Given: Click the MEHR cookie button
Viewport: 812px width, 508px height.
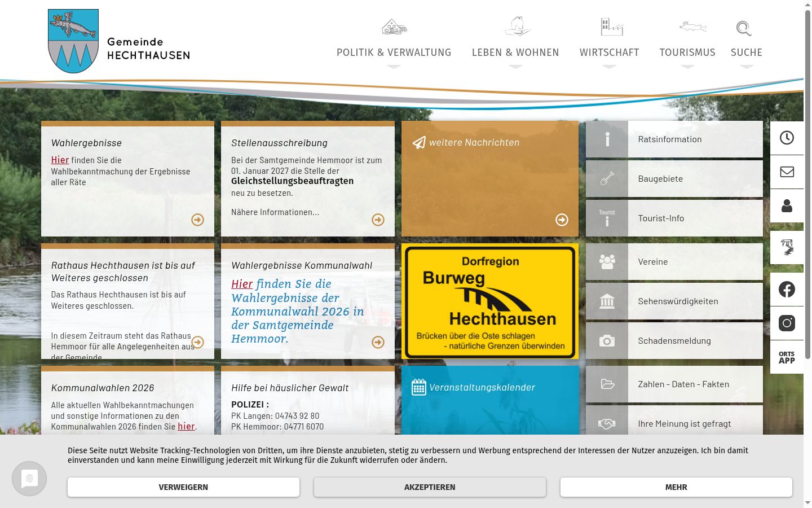Looking at the screenshot, I should pyautogui.click(x=676, y=487).
